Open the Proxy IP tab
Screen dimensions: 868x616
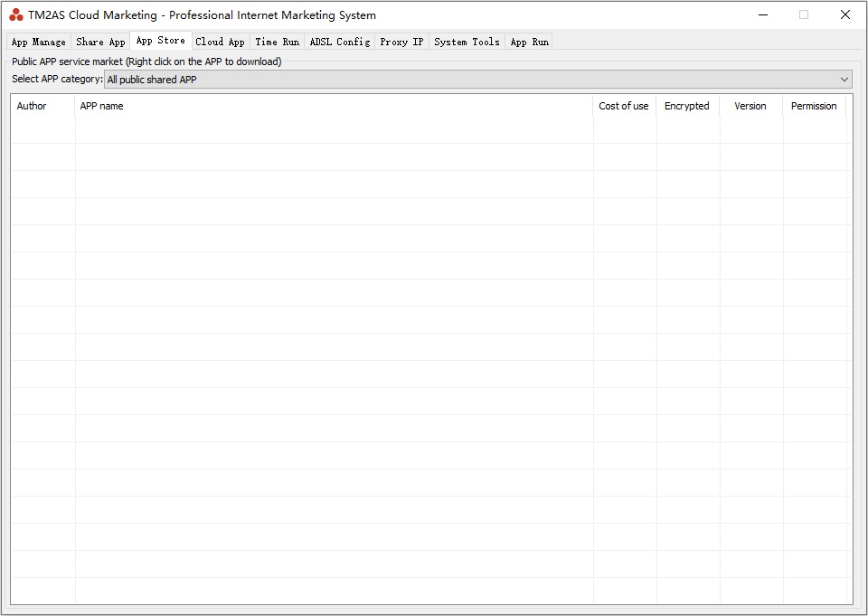click(401, 42)
